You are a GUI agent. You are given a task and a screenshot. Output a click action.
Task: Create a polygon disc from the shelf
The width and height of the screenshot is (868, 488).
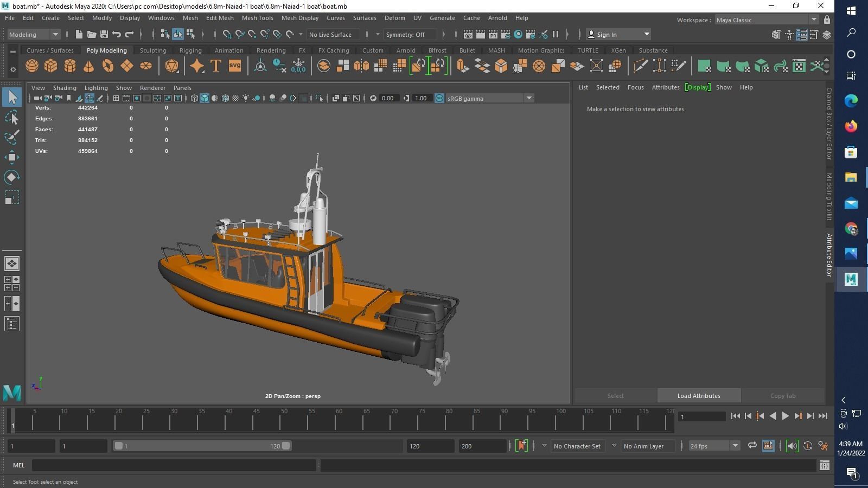(146, 66)
